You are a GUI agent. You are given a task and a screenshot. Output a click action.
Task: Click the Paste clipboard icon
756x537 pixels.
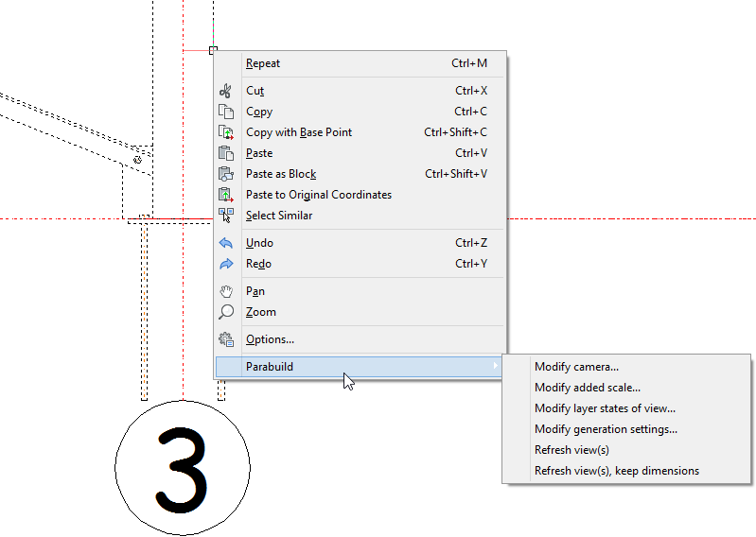click(225, 152)
